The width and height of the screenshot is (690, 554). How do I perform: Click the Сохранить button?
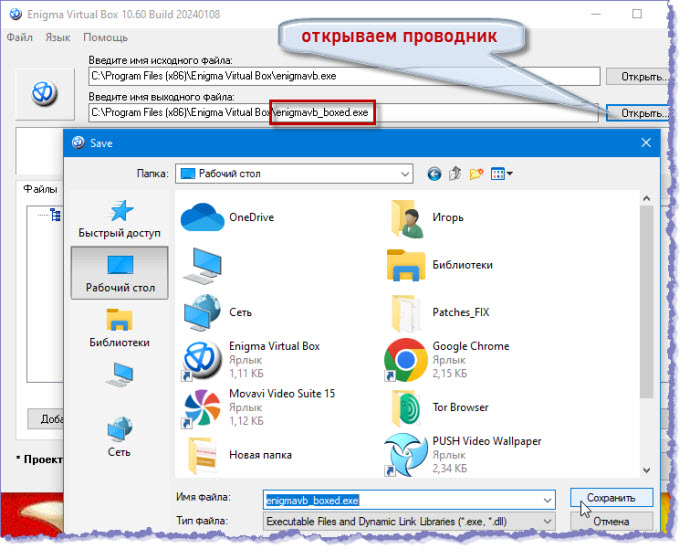[611, 498]
